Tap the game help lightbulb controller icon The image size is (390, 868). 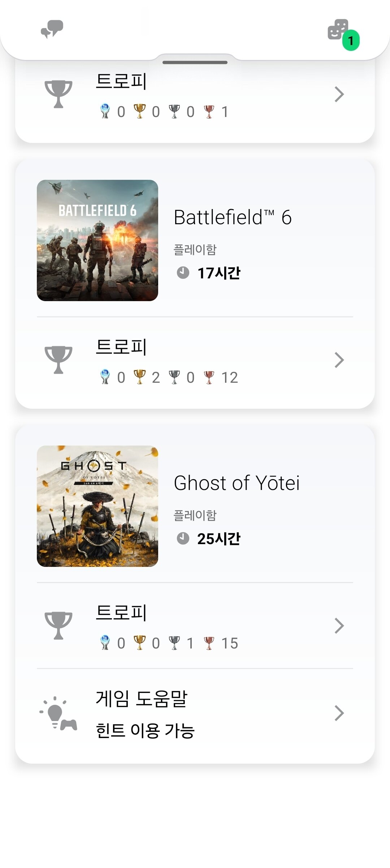click(x=58, y=713)
